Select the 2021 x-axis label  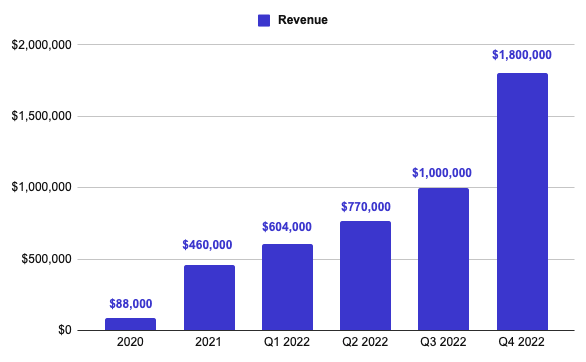[208, 342]
